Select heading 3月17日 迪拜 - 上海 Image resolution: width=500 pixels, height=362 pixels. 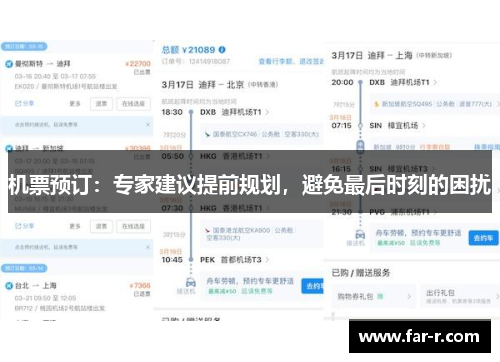click(372, 55)
